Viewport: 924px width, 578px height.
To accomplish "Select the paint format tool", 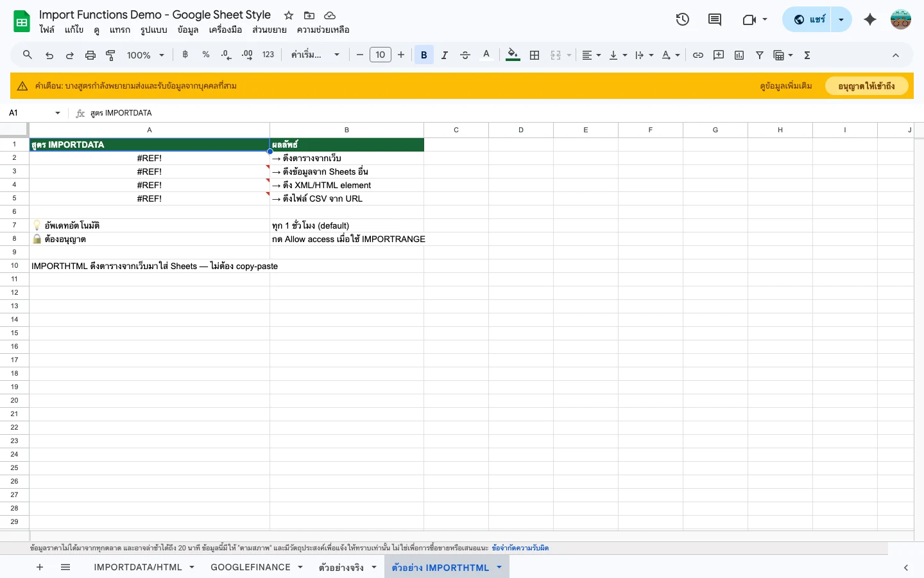I will 110,55.
